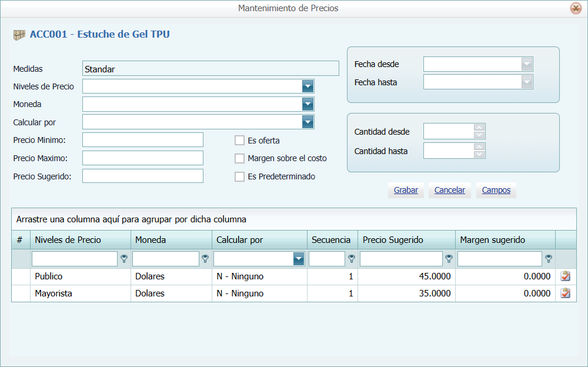Open filter icon for Margen sugerido column

tap(548, 259)
